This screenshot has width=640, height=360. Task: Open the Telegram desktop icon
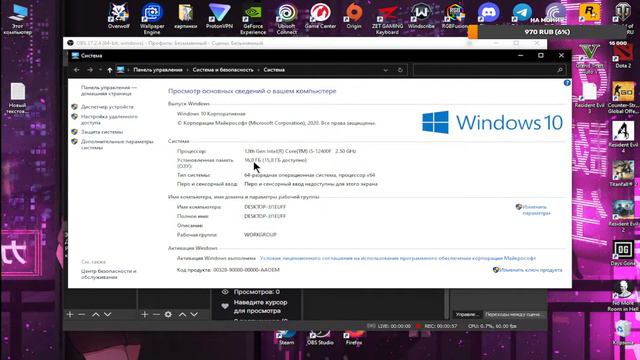pos(522,12)
